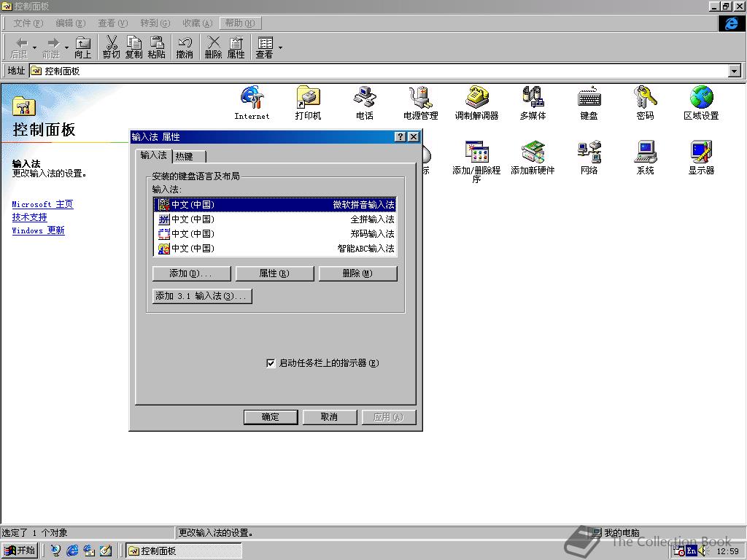Click the address bar field 控制面板
Screen dimensions: 747x560
click(379, 71)
